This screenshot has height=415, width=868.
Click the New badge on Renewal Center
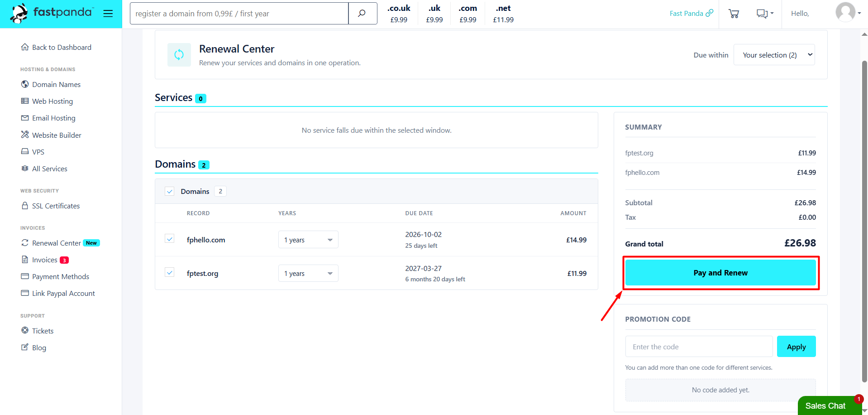coord(91,243)
